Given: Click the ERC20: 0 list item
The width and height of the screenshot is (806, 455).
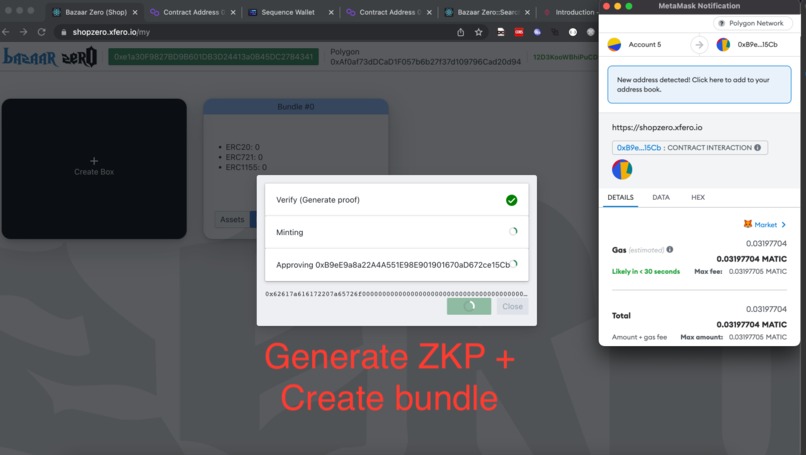Looking at the screenshot, I should click(242, 147).
